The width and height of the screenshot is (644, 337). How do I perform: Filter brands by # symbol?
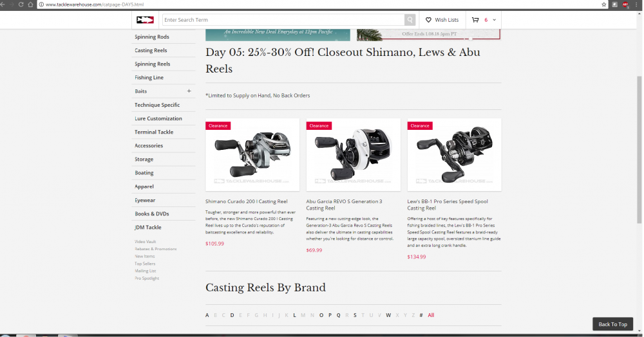pos(421,315)
